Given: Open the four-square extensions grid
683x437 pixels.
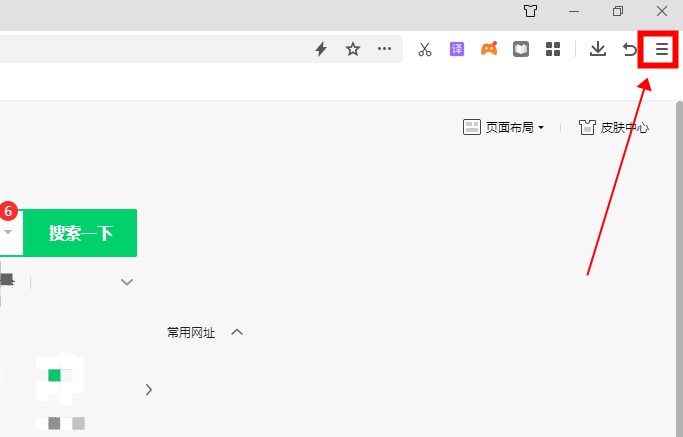Looking at the screenshot, I should (553, 49).
